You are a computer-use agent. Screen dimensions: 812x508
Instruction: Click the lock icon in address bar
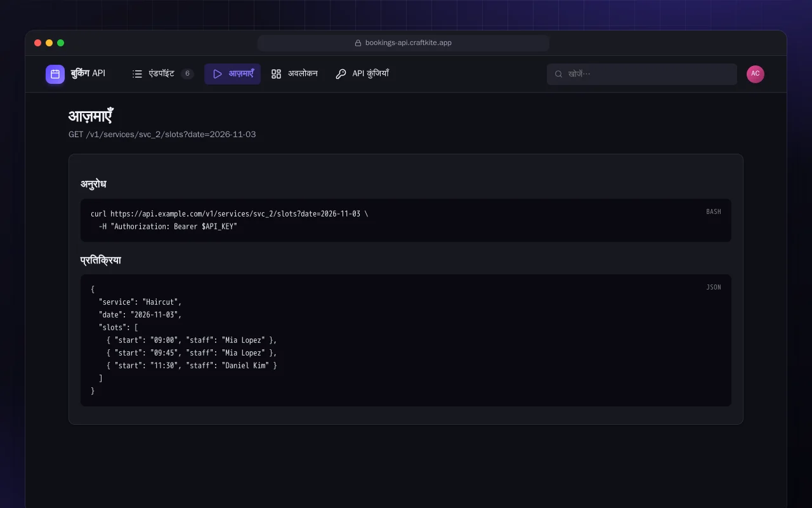(358, 43)
